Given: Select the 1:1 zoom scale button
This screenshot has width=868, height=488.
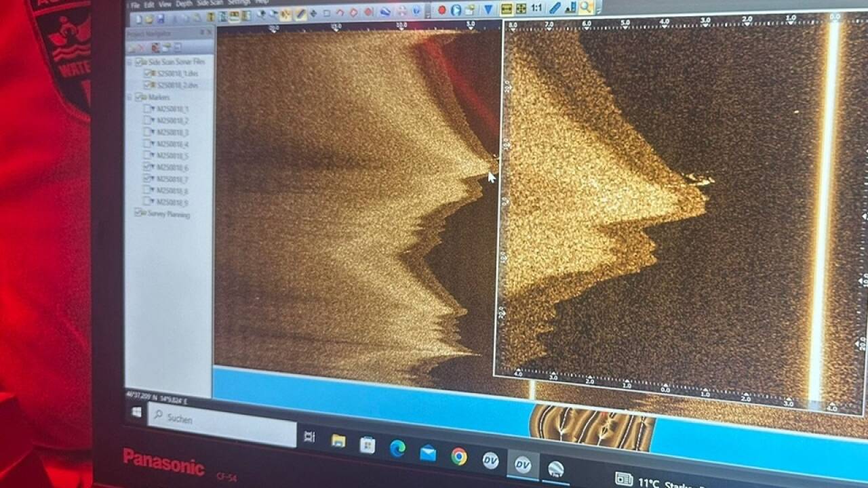Looking at the screenshot, I should coord(536,8).
